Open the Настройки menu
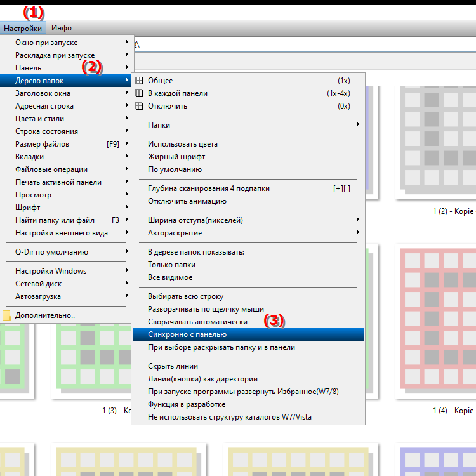Viewport: 476px width, 476px height. click(23, 28)
